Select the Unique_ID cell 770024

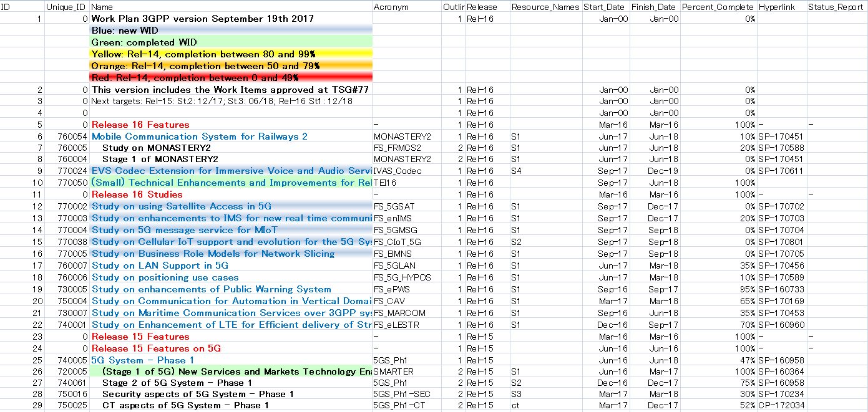pos(67,171)
